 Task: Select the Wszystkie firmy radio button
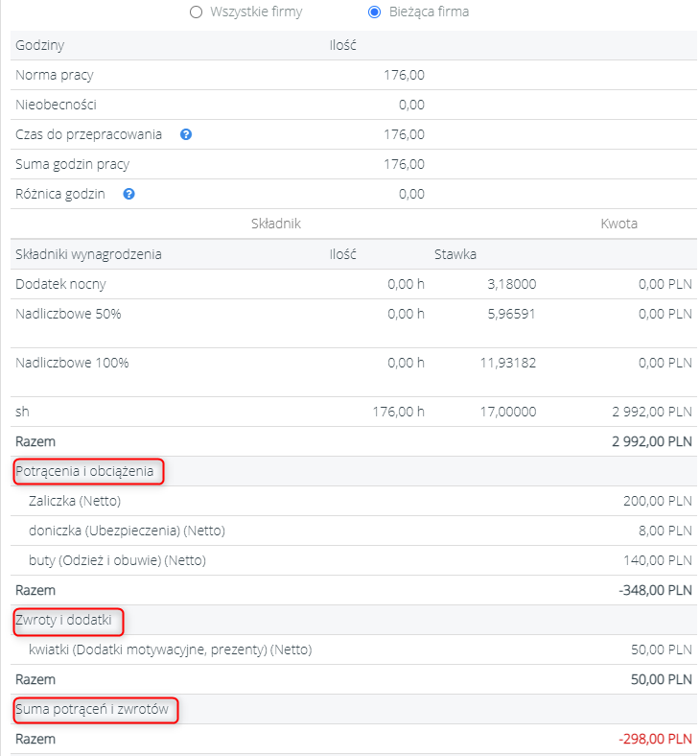click(197, 12)
